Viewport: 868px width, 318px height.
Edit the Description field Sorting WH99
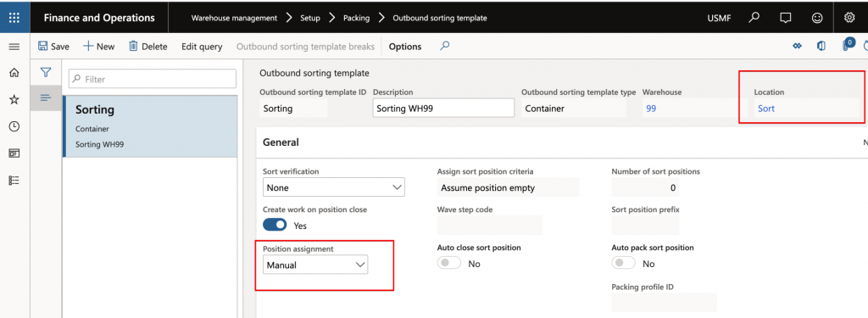[444, 108]
